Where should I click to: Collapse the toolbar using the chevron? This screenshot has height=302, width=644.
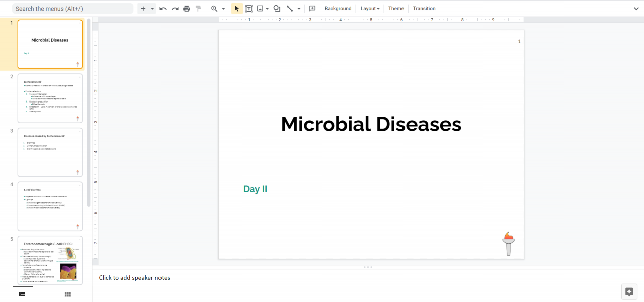[x=636, y=9]
